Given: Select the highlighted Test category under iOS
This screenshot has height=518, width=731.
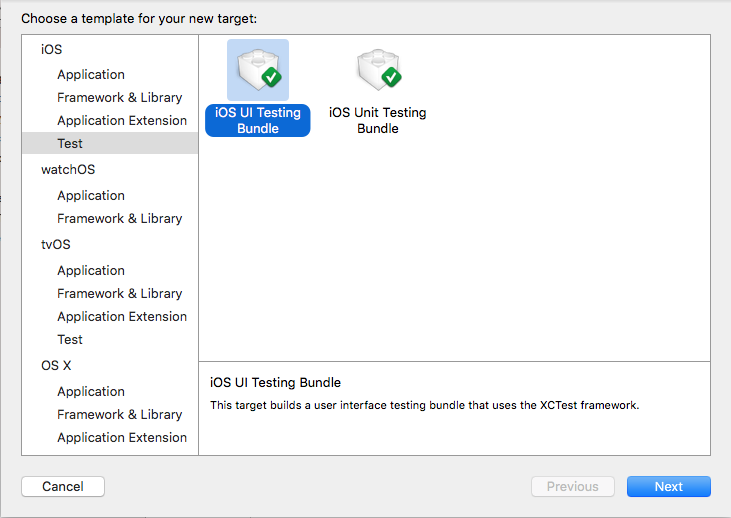Looking at the screenshot, I should click(x=110, y=143).
